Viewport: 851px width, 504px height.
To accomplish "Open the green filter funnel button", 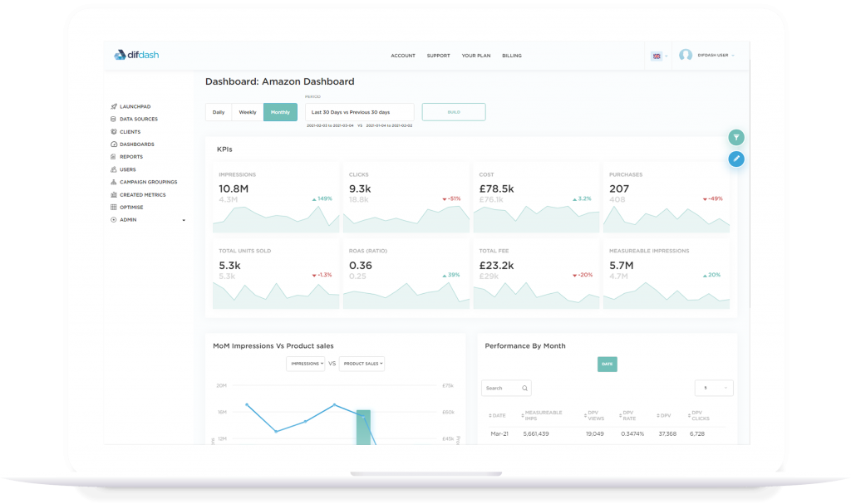I will click(x=736, y=137).
